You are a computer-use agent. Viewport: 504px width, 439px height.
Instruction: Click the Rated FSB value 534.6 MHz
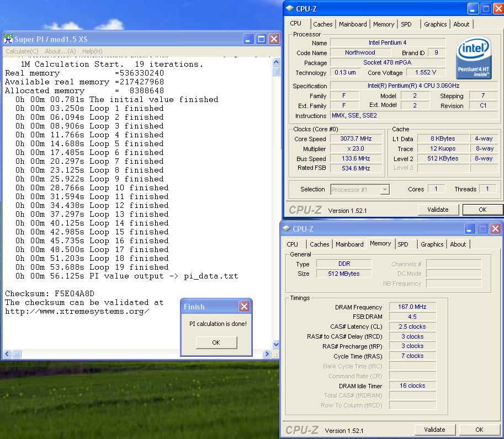tap(356, 168)
